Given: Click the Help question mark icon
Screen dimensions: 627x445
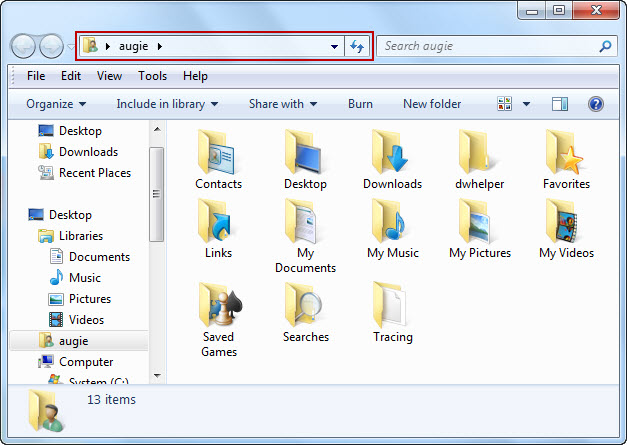Looking at the screenshot, I should 596,104.
